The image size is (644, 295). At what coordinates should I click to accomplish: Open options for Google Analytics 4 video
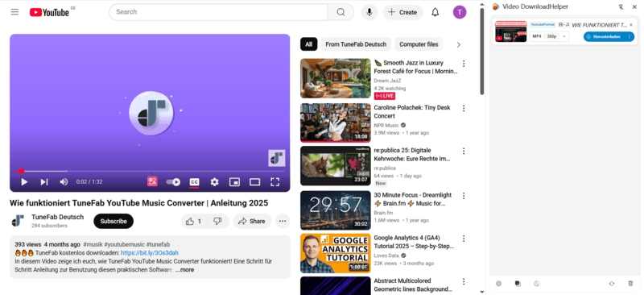pyautogui.click(x=464, y=239)
